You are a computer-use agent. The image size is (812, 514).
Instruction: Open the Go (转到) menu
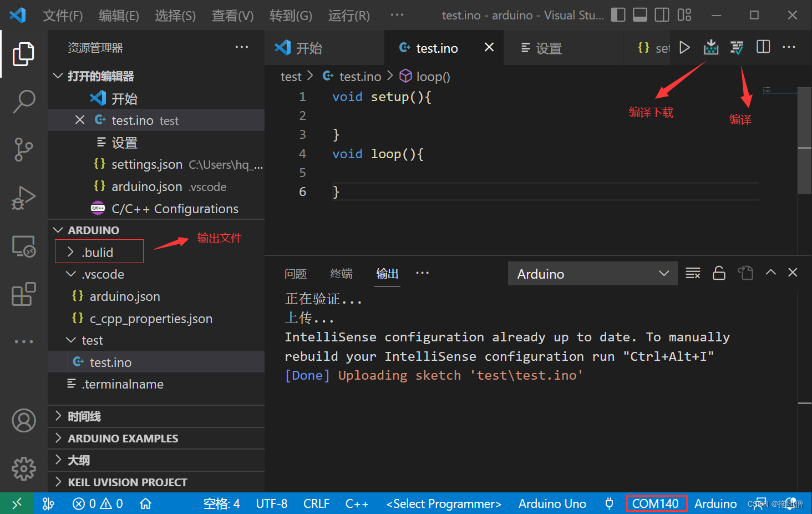pos(291,16)
